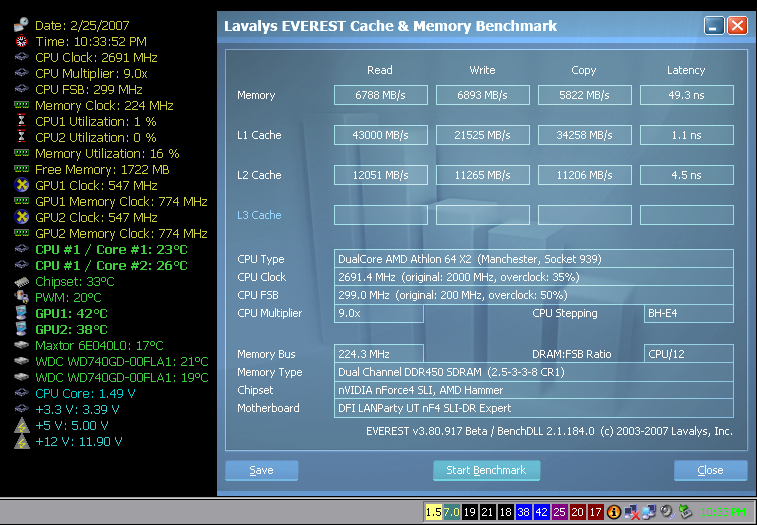757x525 pixels.
Task: Click the Date sidebar icon
Action: 21,25
